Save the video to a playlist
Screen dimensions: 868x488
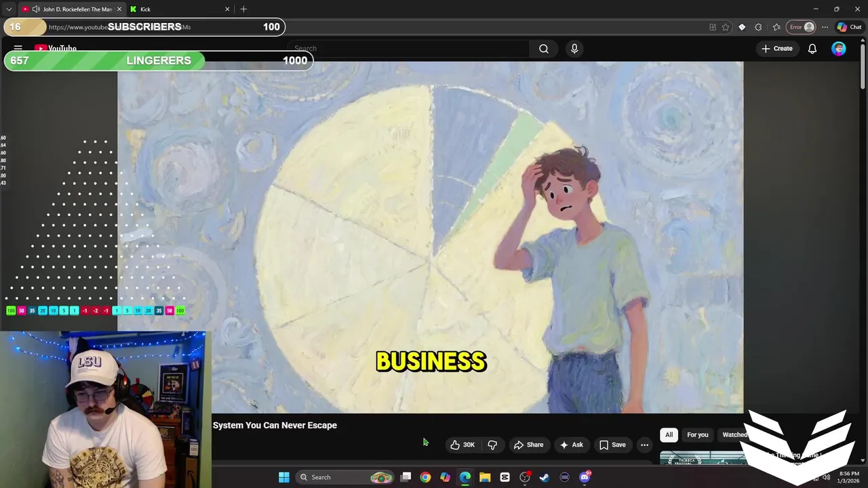[x=612, y=445]
